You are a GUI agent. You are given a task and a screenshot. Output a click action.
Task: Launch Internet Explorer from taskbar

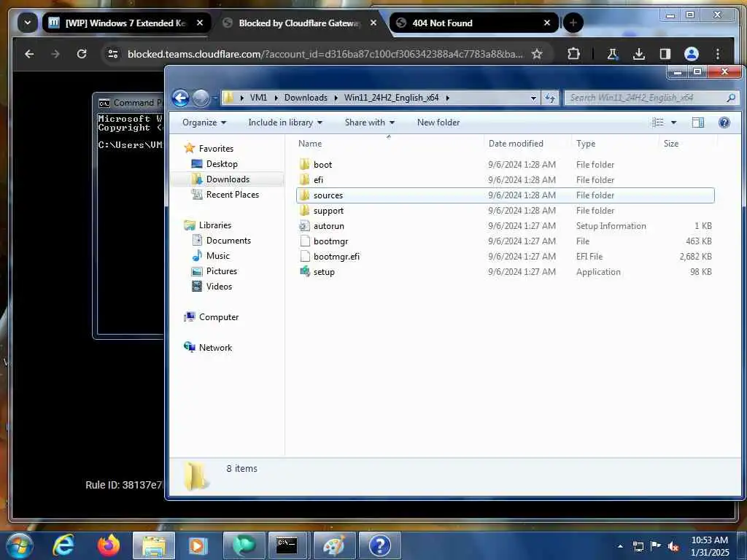pos(63,545)
